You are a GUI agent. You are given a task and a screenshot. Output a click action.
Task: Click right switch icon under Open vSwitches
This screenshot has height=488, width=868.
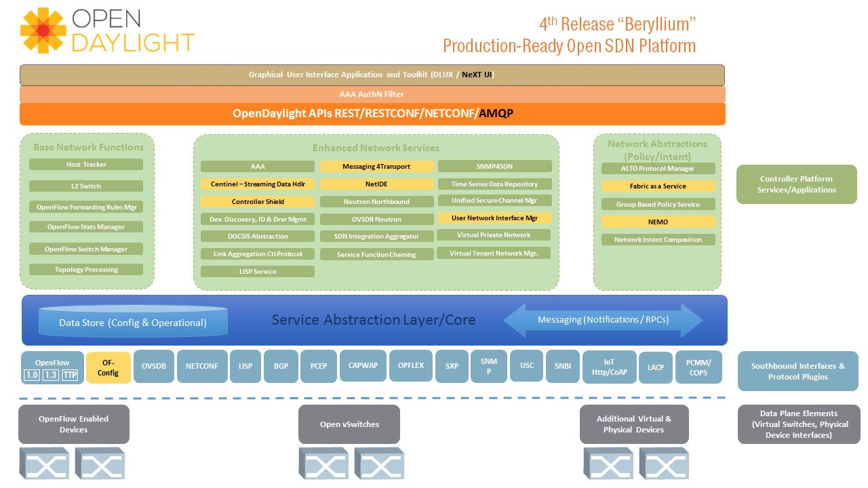pyautogui.click(x=380, y=463)
